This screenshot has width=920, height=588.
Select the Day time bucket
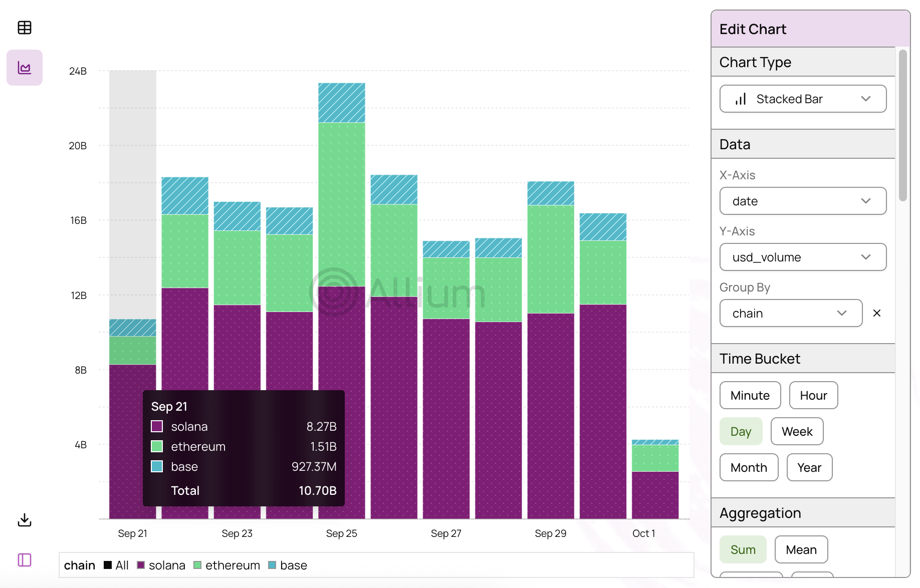tap(741, 431)
